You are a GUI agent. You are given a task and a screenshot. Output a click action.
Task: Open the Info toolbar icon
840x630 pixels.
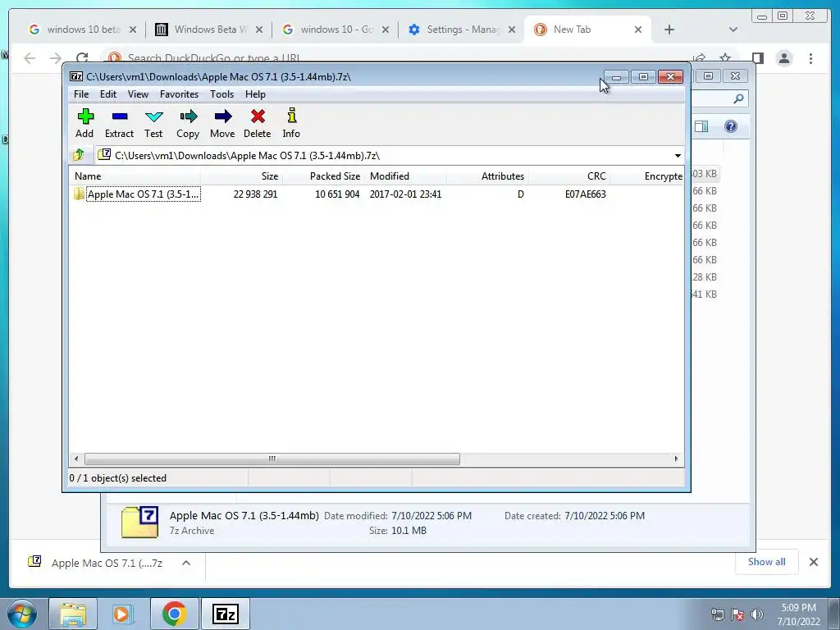click(x=291, y=123)
